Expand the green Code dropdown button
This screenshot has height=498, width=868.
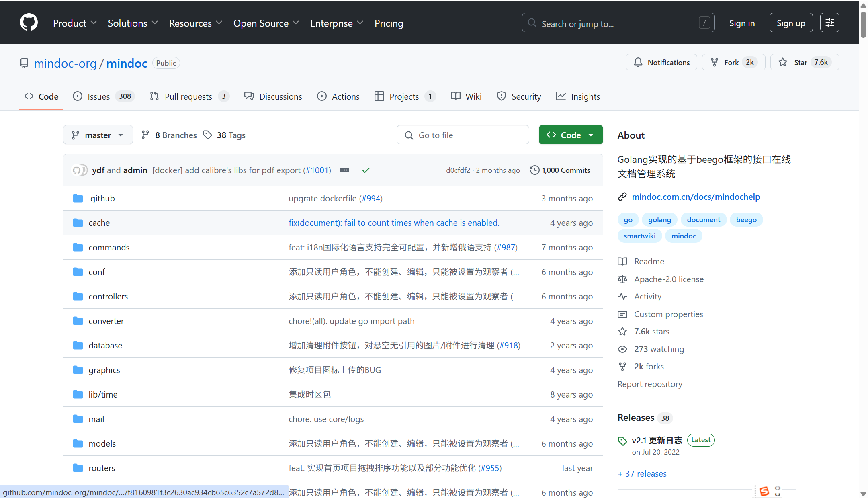pos(570,135)
